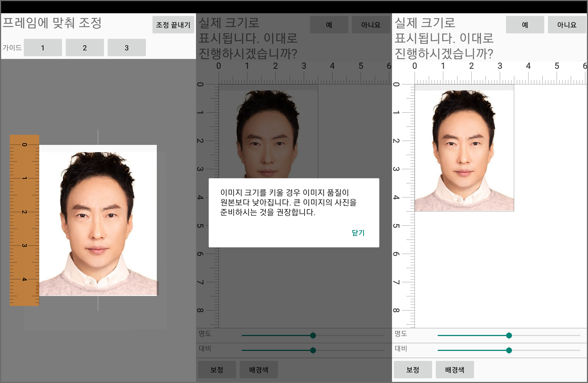
Task: Click the 명도 slider in middle panel
Action: pos(313,335)
